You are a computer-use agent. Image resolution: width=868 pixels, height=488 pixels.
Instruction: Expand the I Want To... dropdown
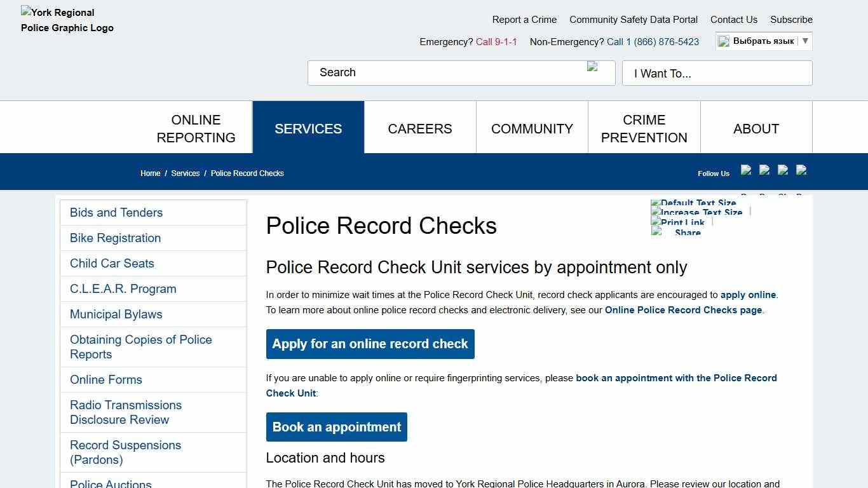click(717, 73)
